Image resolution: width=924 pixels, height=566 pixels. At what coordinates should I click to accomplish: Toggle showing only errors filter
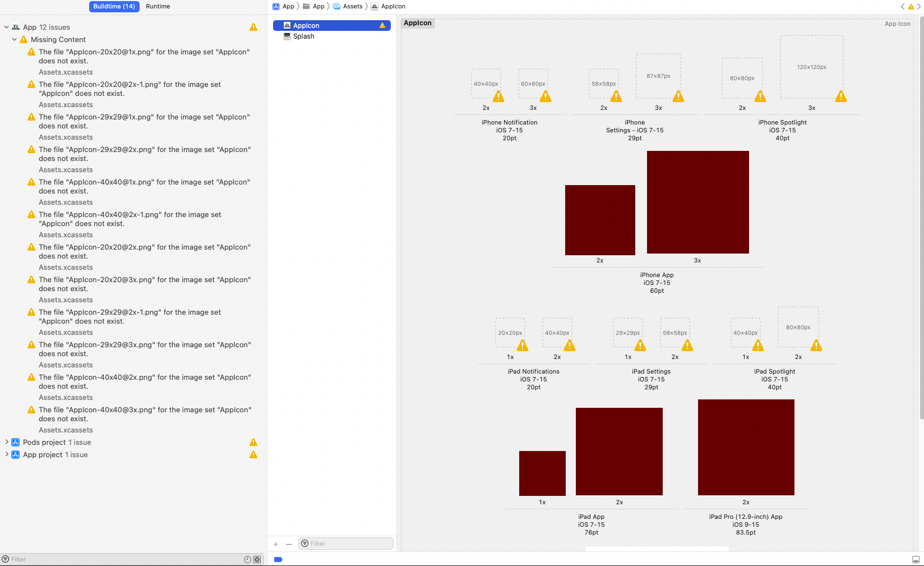pyautogui.click(x=257, y=559)
